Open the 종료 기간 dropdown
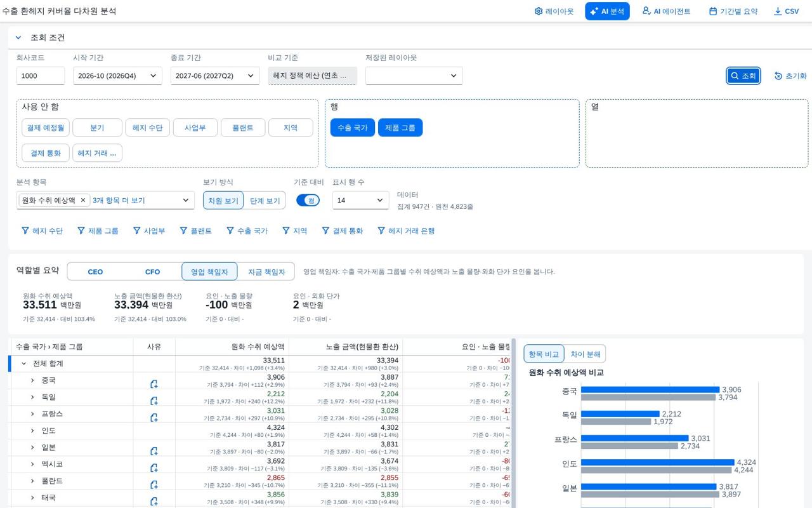Screen dimensions: 812x508 pos(215,76)
